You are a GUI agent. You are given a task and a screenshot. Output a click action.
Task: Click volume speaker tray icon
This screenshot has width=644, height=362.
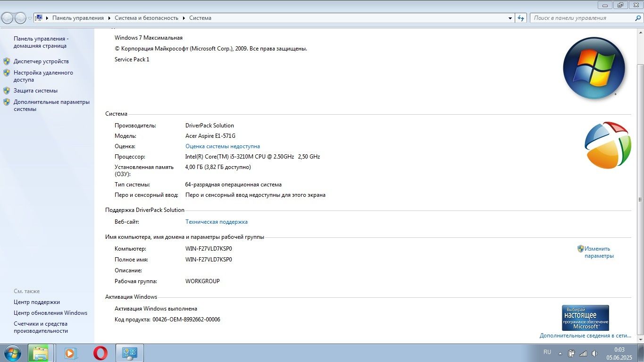(x=594, y=353)
